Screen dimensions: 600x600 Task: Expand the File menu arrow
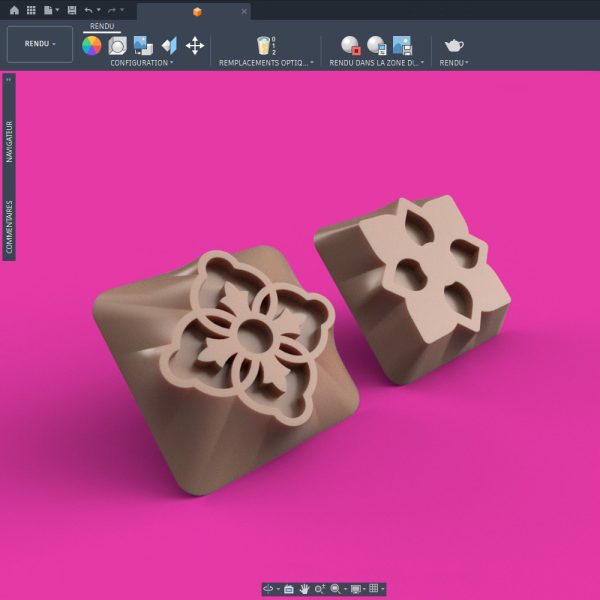[57, 10]
